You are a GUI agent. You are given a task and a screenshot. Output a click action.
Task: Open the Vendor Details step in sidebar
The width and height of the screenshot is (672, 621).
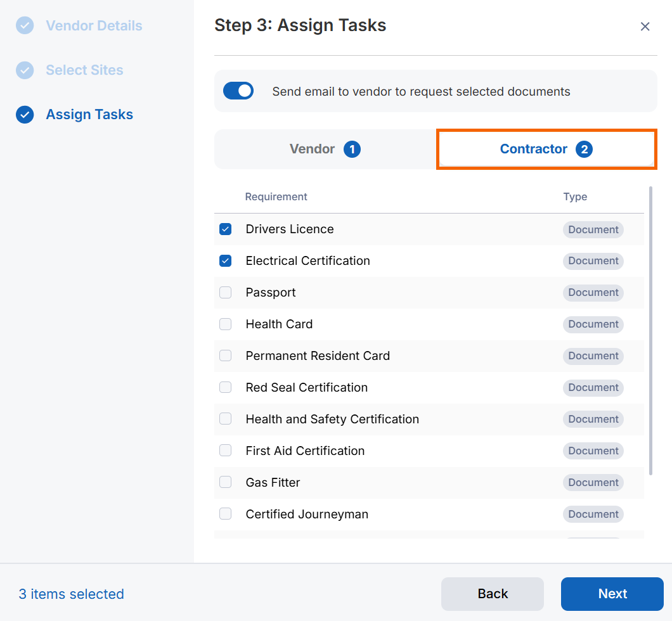[x=94, y=26]
